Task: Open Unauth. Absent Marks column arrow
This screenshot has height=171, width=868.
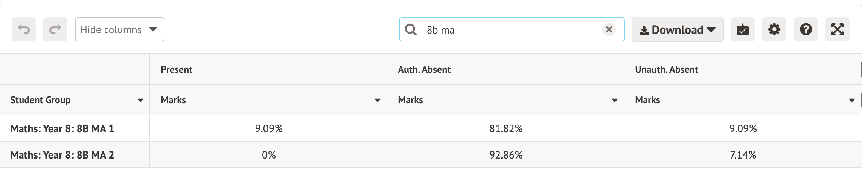Action: coord(851,100)
